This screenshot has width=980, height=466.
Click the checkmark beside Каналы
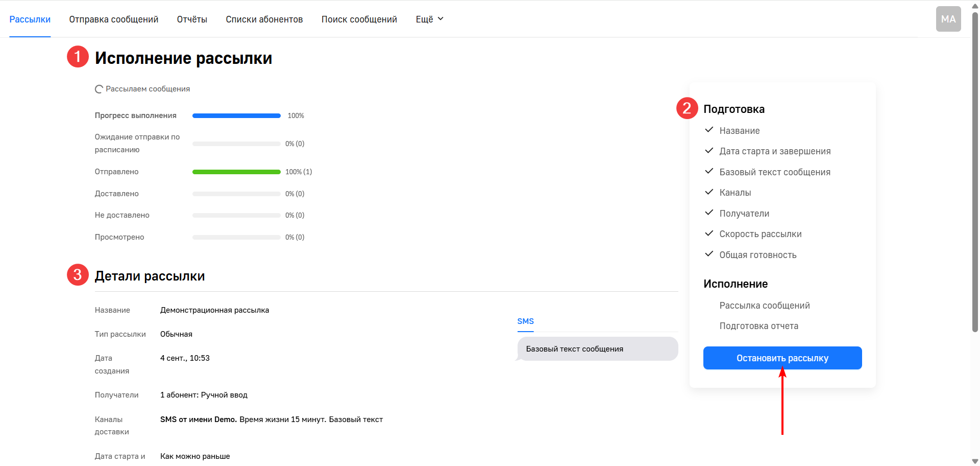click(x=709, y=192)
